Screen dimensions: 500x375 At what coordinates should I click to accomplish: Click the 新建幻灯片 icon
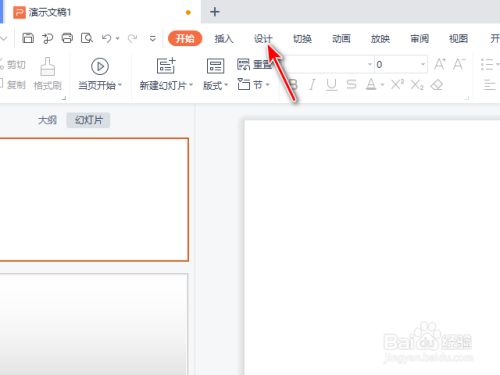[x=166, y=65]
